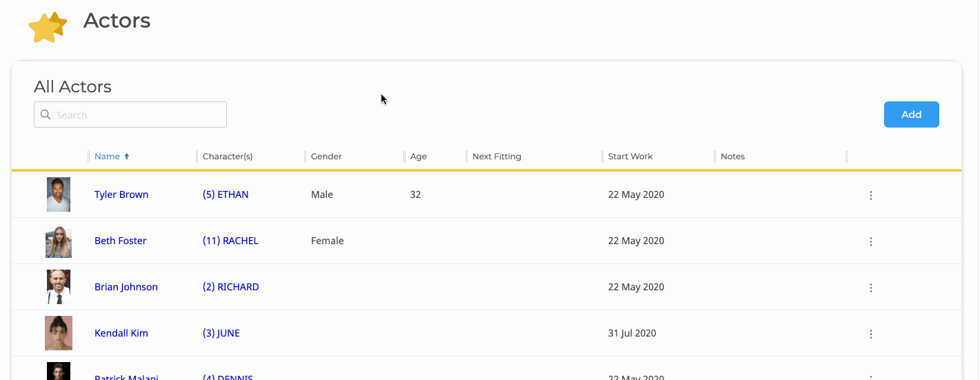The width and height of the screenshot is (980, 380).
Task: Open the (11) RACHEL character link
Action: 230,241
